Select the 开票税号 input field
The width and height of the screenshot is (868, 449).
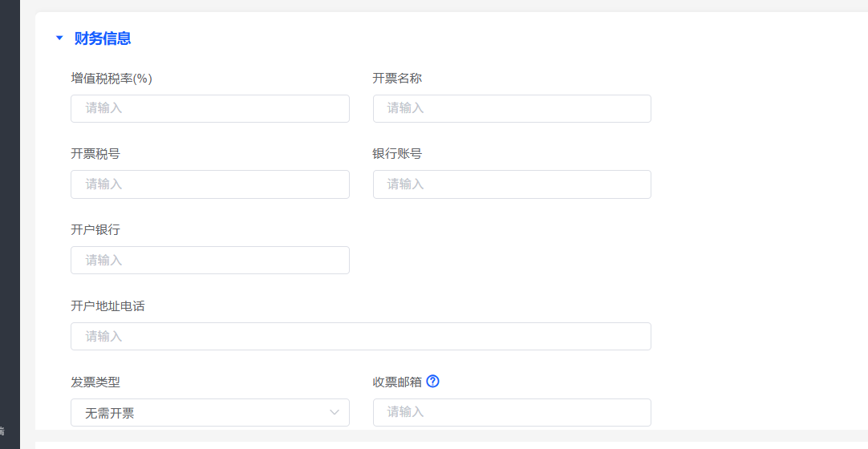209,184
